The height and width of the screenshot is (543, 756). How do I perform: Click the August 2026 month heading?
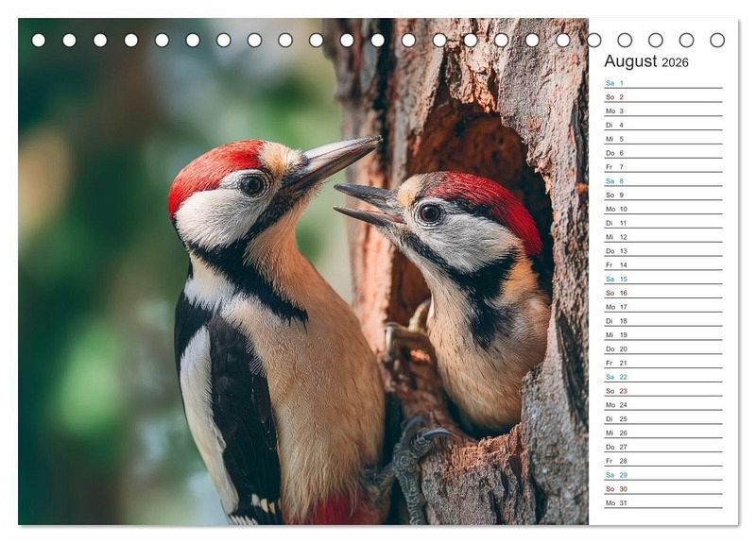click(x=646, y=61)
